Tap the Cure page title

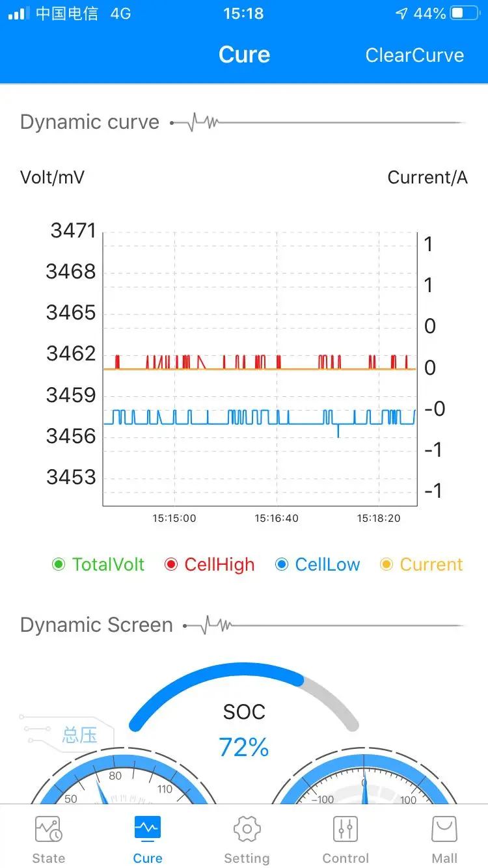coord(244,55)
